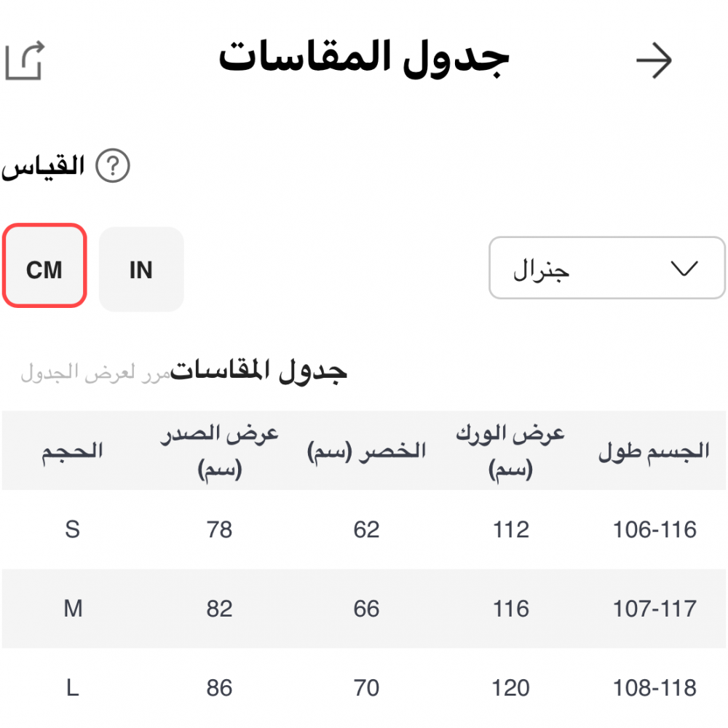Tap the page title جدول المقاسات
Screen dimensions: 728x728
click(x=364, y=58)
